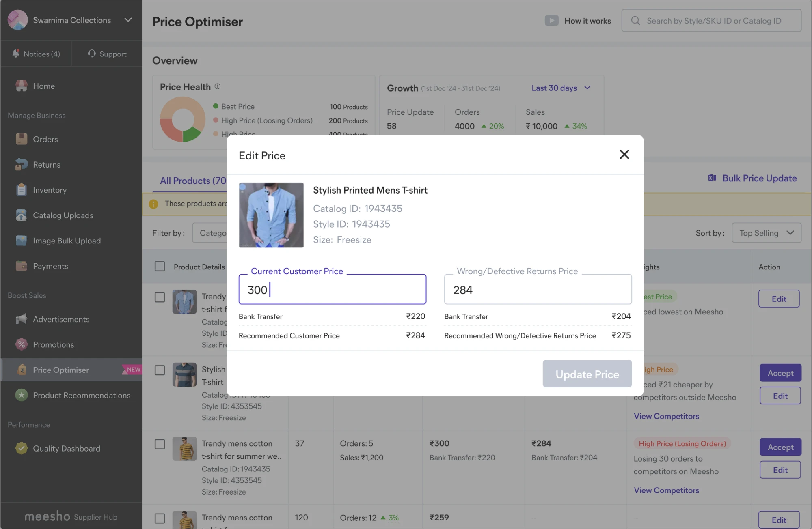812x529 pixels.
Task: Click the Current Customer Price input field
Action: click(x=332, y=290)
